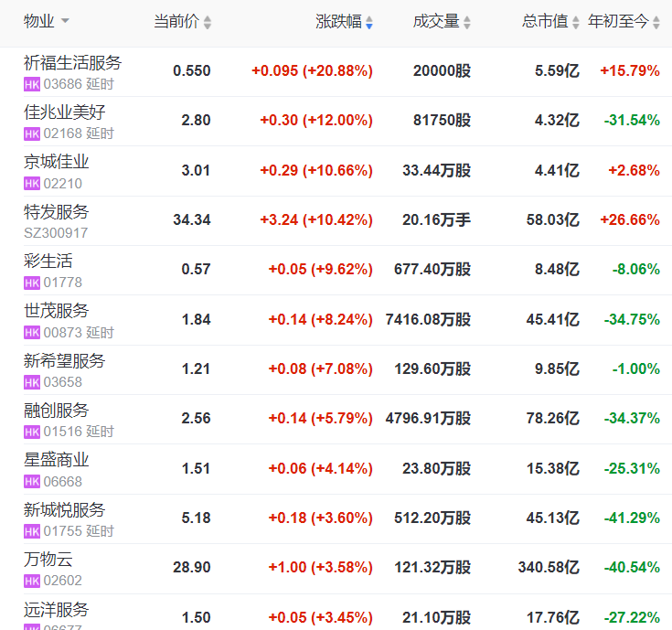Select stock code 02210

(62, 184)
